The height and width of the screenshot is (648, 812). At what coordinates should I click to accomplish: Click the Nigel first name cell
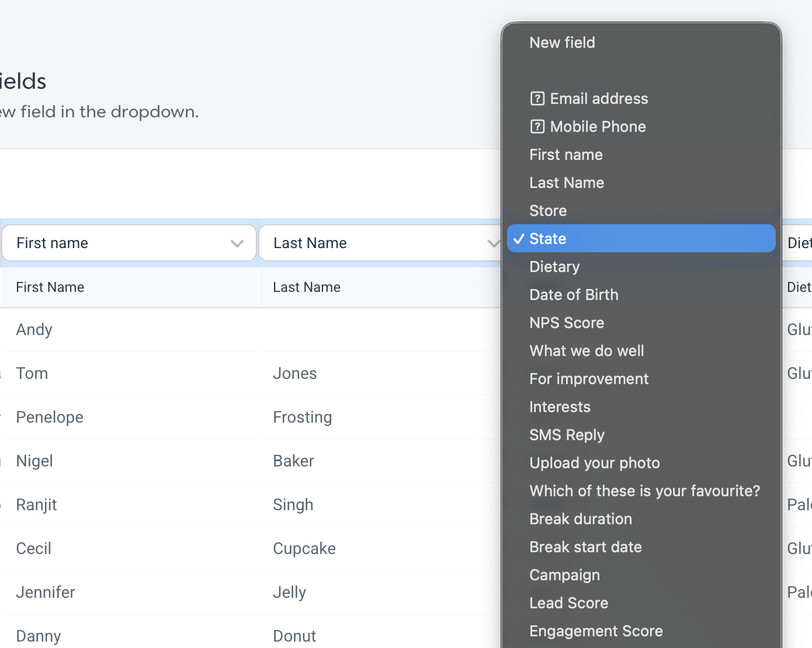[129, 461]
